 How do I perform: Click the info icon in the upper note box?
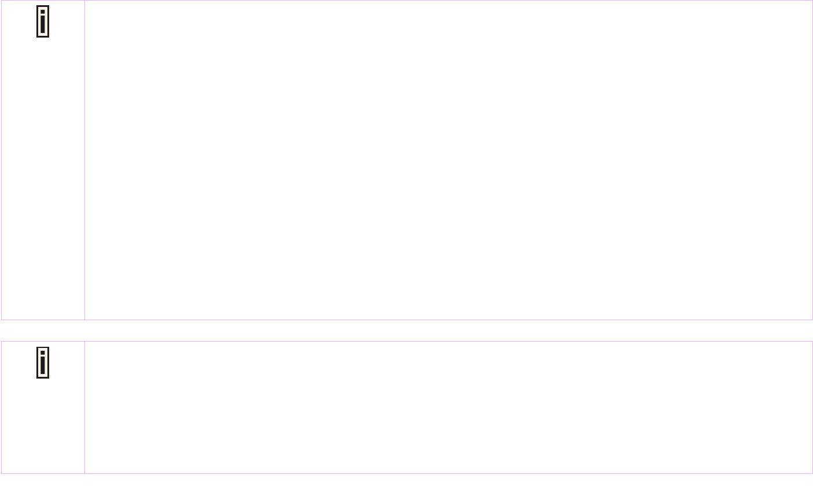43,21
